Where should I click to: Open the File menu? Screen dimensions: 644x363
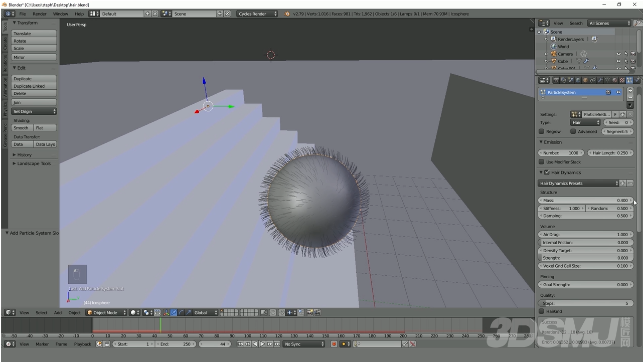(x=23, y=14)
